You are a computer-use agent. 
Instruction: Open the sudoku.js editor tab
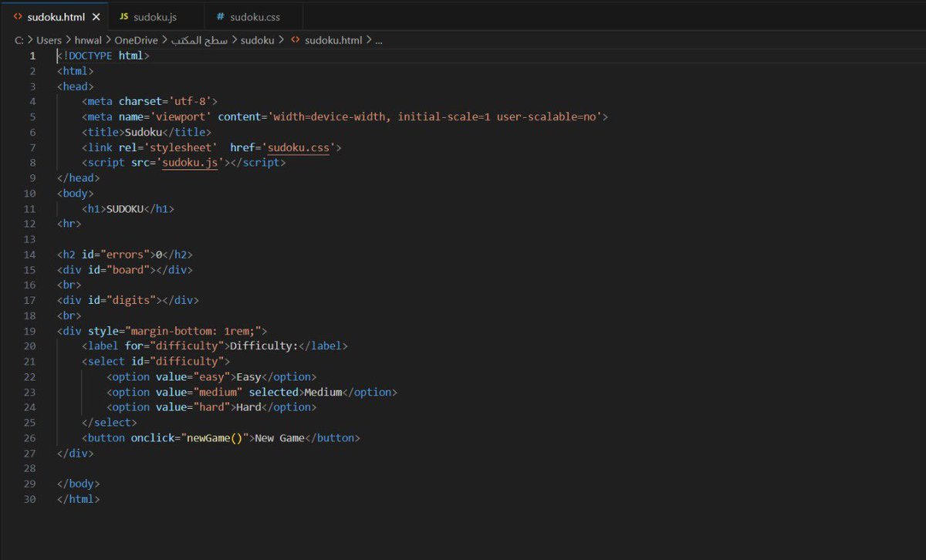click(156, 16)
